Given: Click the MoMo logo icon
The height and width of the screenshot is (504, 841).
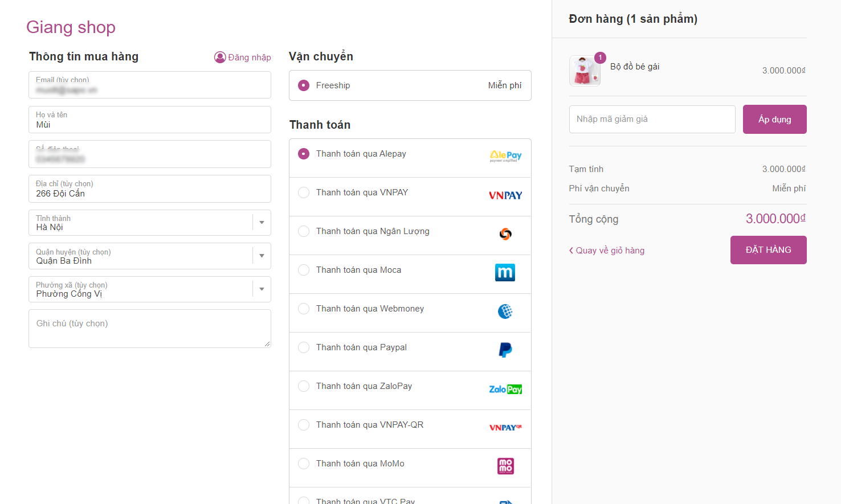Looking at the screenshot, I should pyautogui.click(x=505, y=466).
